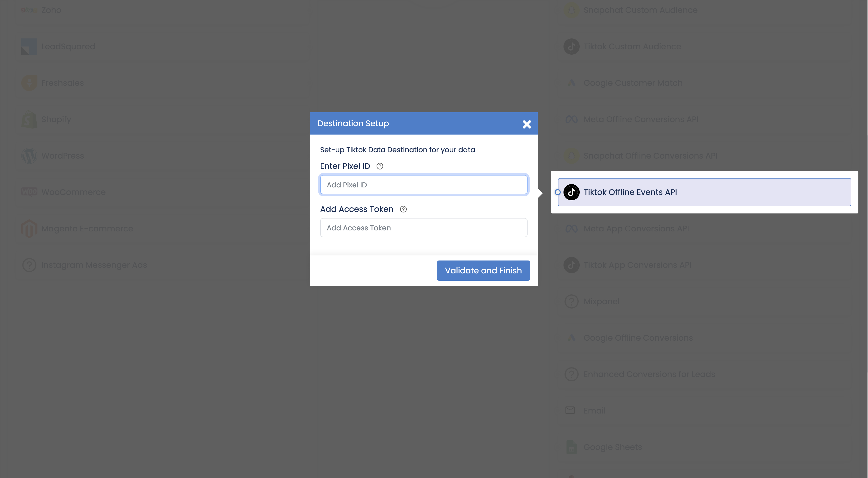
Task: Click the Shopify bag icon
Action: coord(29,119)
